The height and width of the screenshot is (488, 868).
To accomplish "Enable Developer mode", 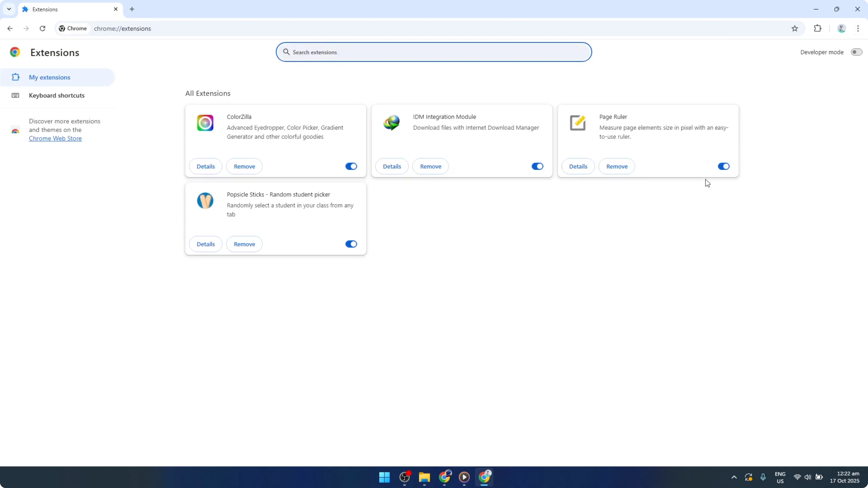I will pyautogui.click(x=856, y=52).
